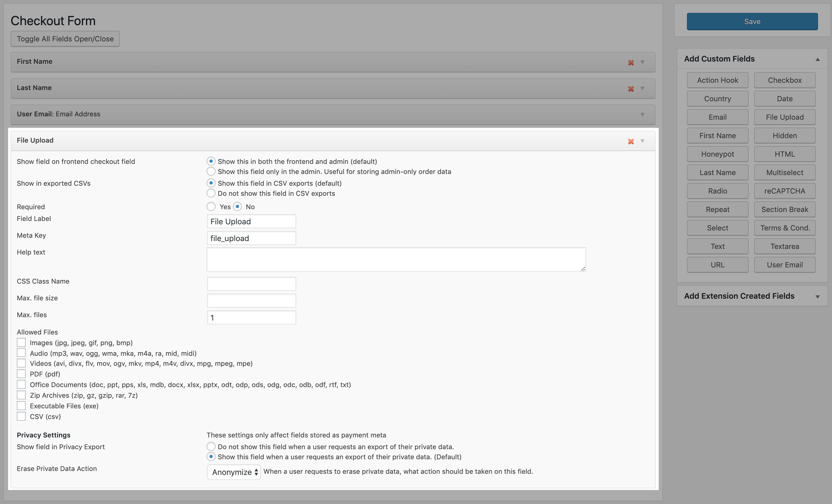Collapse the Add Custom Fields panel
Viewport: 832px width, 504px height.
pos(817,59)
